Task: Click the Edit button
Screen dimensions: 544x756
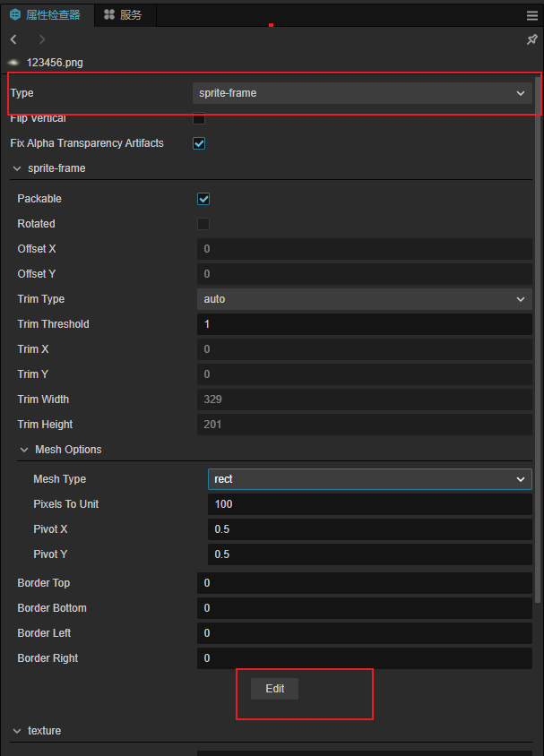Action: pos(274,689)
